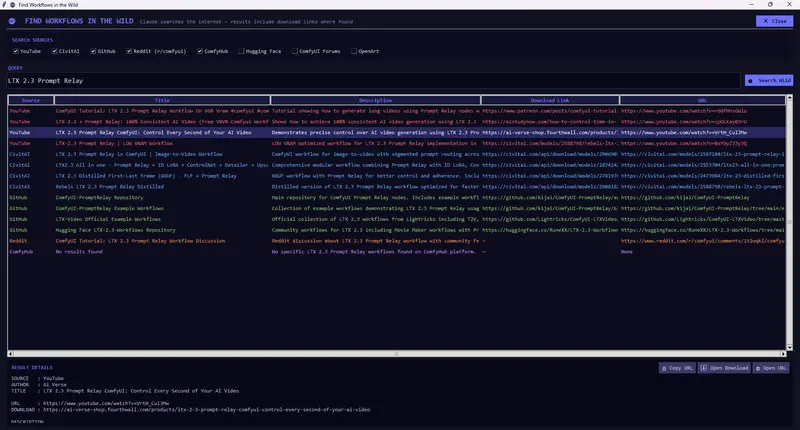
Task: Select row 'Rebels LTX 2.3 Prompt Relay Distilled'
Action: click(396, 187)
